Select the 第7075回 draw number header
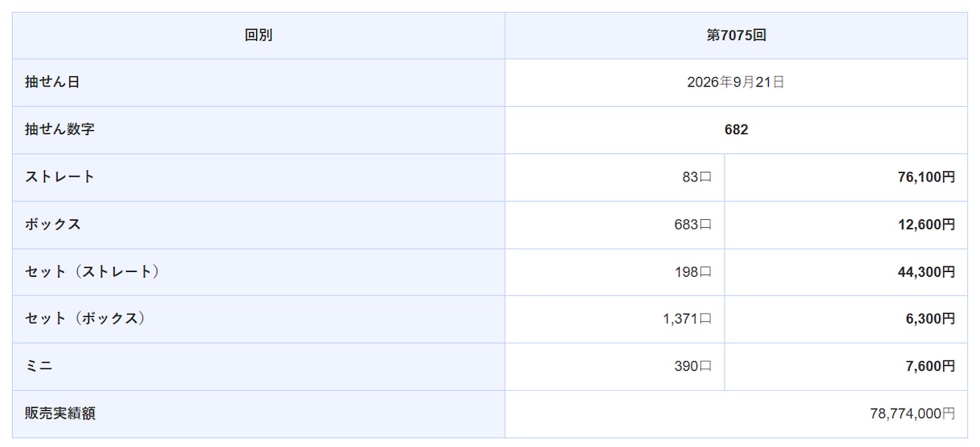 pyautogui.click(x=736, y=36)
